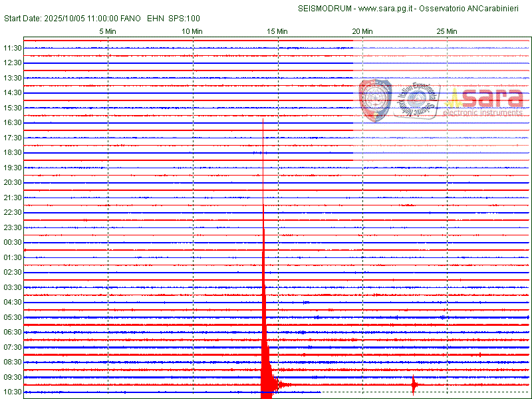Viewport: 532px width, 399px height.
Task: Click the 20 Min time axis label
Action: click(362, 31)
